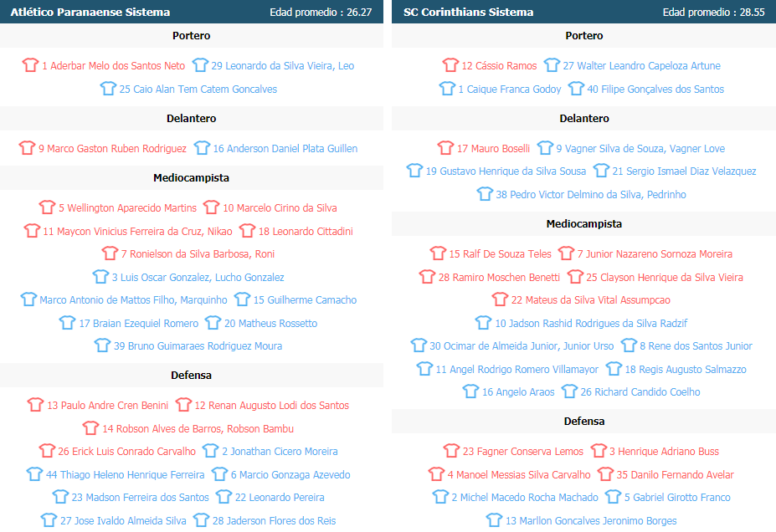The width and height of the screenshot is (776, 532).
Task: Click blue jersey icon beside Marquinho
Action: [x=28, y=299]
